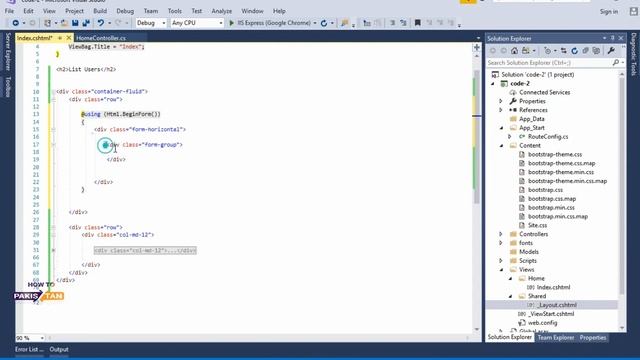This screenshot has height=360, width=640.
Task: Click the Uncomment selected lines icon
Action: point(403,23)
